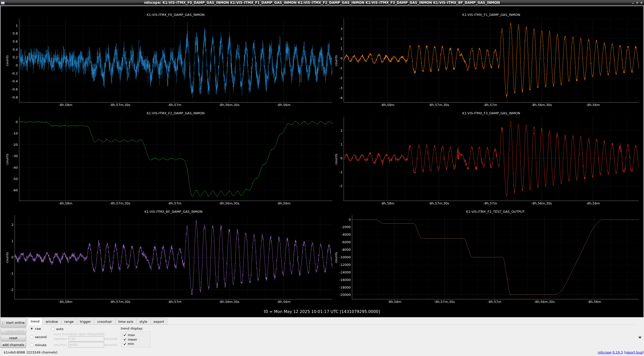Open the report bug link
Viewport: 644px width, 356px height.
633,352
